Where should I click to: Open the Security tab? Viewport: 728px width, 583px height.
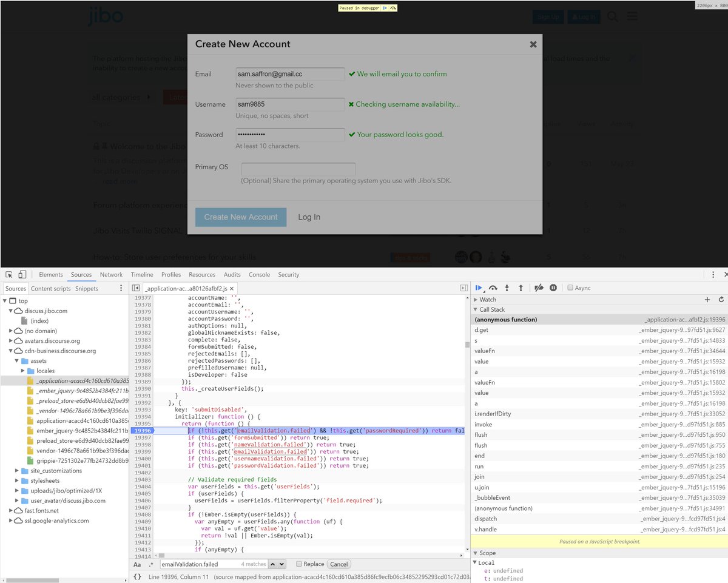pos(289,275)
